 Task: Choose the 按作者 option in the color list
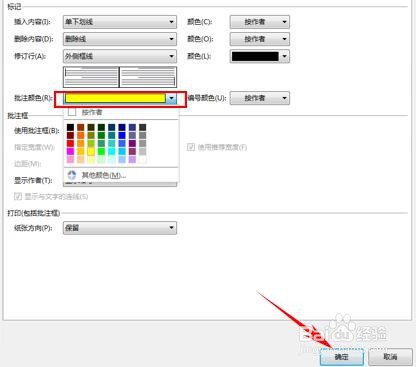121,112
